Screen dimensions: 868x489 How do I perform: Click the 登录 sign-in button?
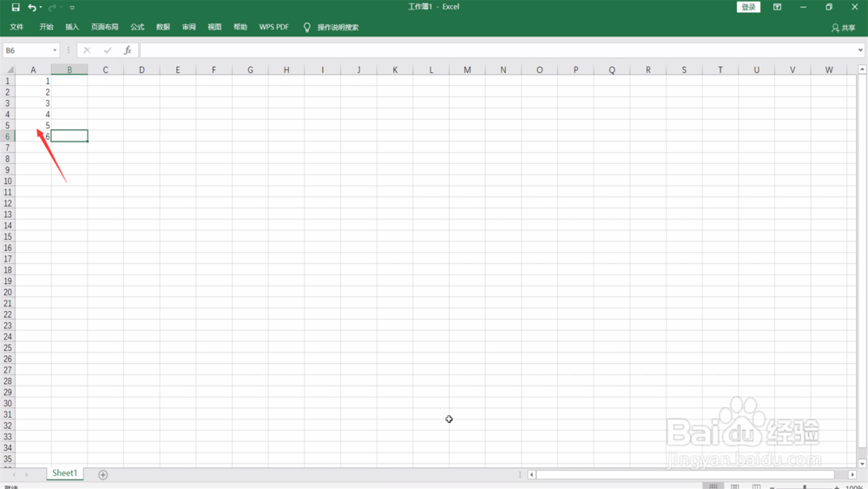coord(748,7)
